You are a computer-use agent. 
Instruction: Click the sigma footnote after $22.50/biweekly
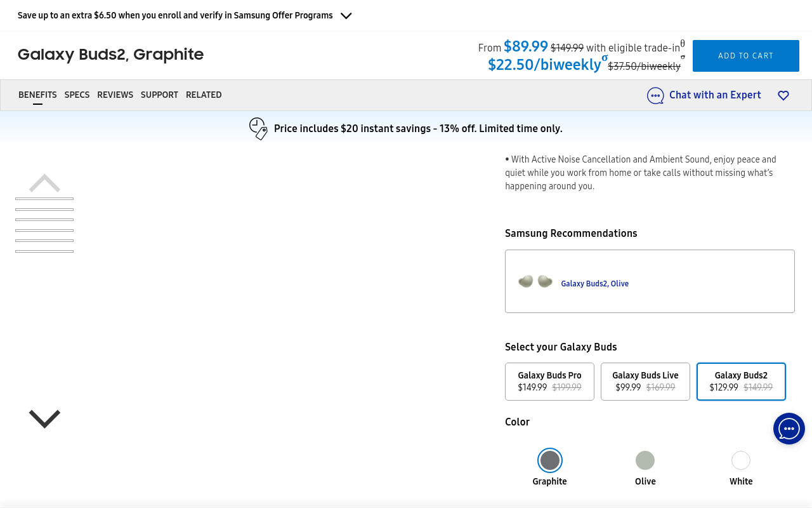click(605, 58)
